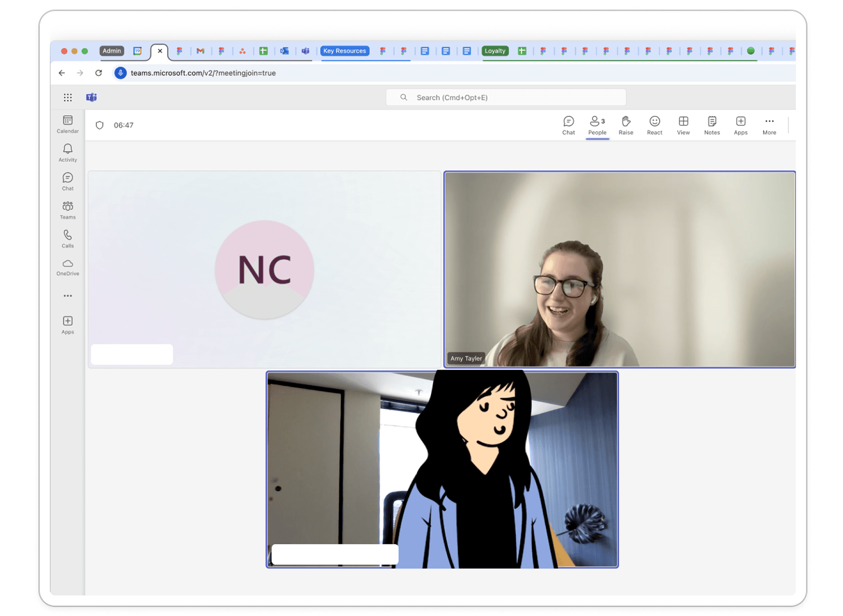Select Amy Tayler's video tile

620,269
